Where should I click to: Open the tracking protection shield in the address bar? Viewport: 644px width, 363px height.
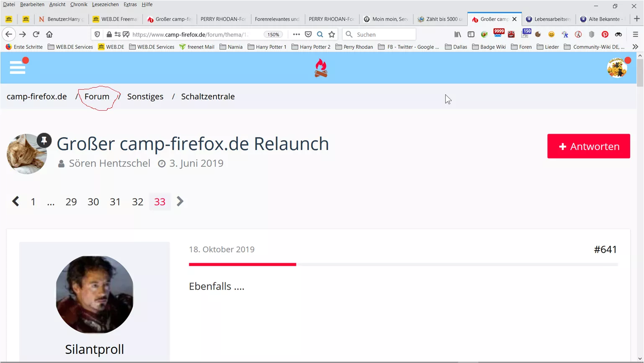pos(97,34)
